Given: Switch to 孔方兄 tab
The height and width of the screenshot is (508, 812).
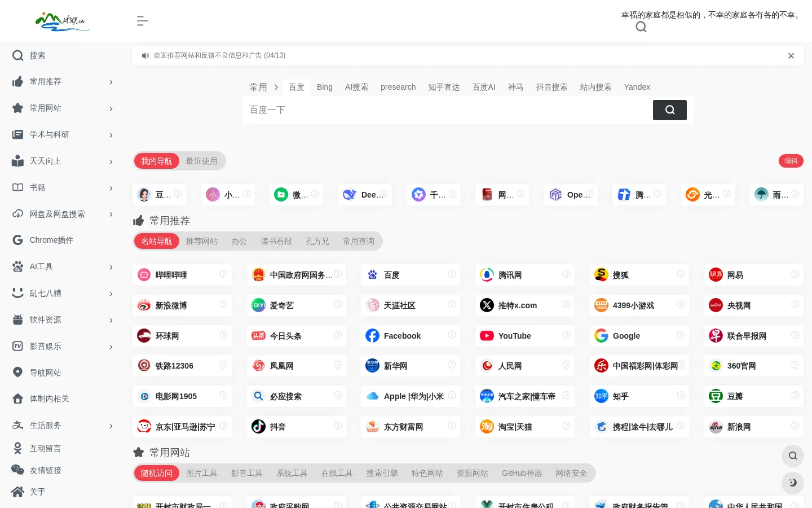Looking at the screenshot, I should click(x=317, y=241).
